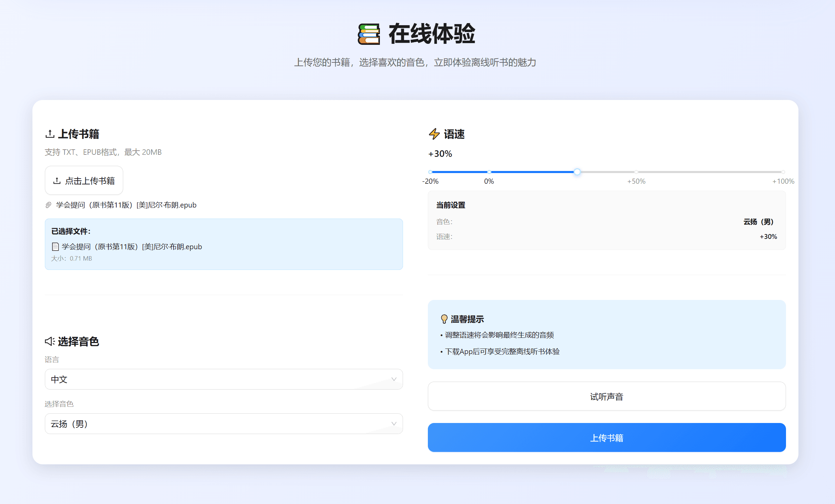Click the upload arrow inside 点击上传书籍 button

tap(57, 181)
